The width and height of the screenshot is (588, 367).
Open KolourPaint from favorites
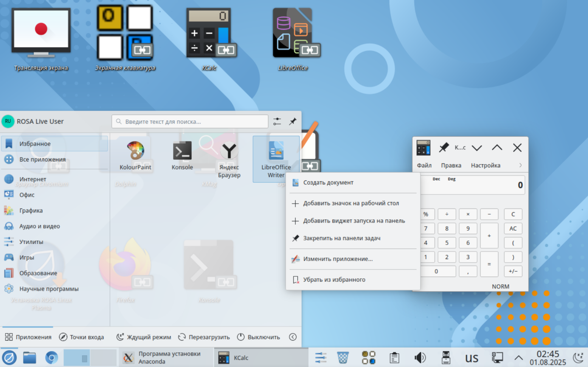pyautogui.click(x=135, y=155)
